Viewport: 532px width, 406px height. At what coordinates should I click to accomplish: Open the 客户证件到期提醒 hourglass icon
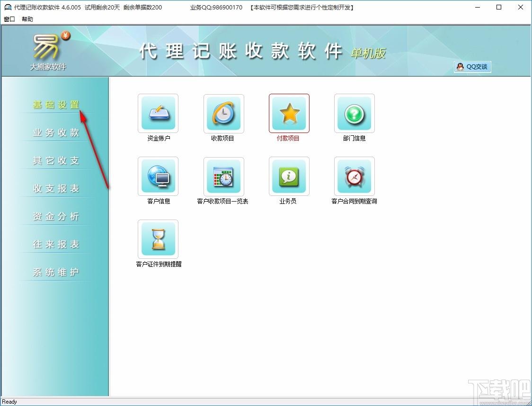click(158, 239)
